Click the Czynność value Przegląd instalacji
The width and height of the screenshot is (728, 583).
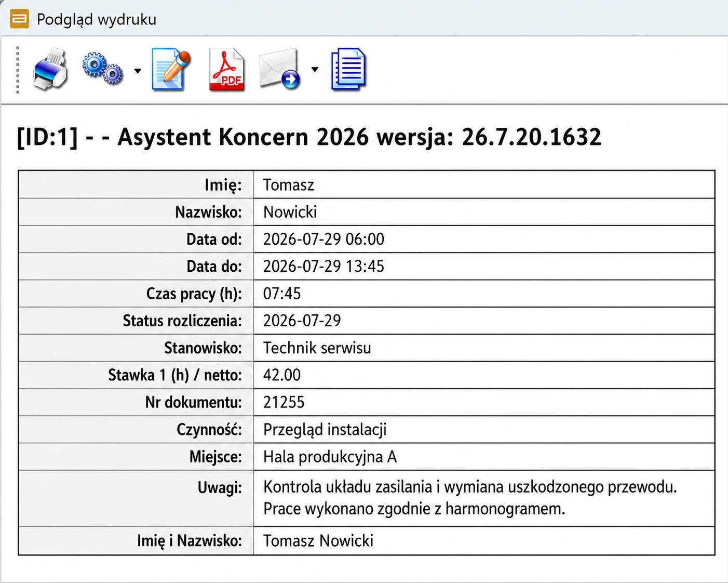click(x=325, y=430)
